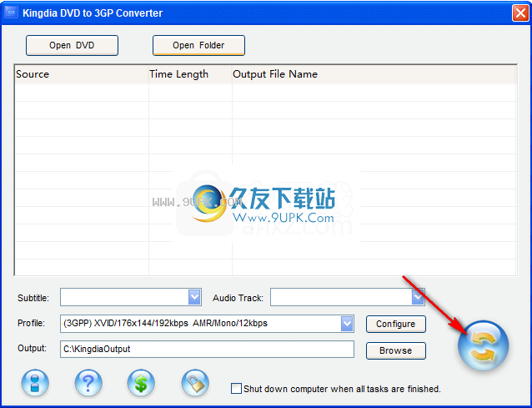This screenshot has width=532, height=408.
Task: Enable shut down computer when tasks finish
Action: pos(236,388)
